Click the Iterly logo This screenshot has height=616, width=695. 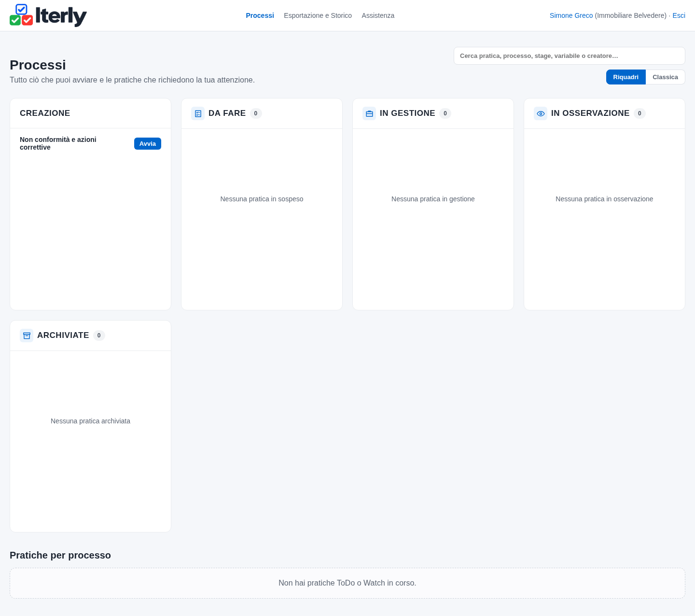pos(48,15)
